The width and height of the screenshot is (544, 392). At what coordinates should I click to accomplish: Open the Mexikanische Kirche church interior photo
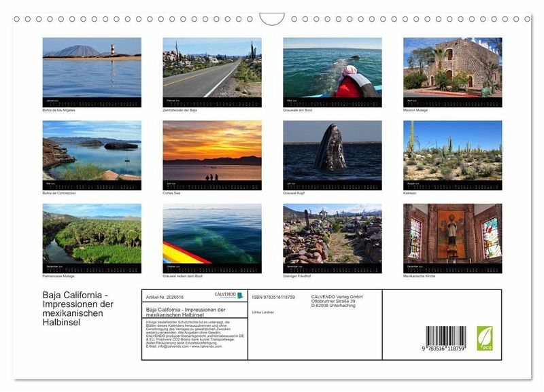point(452,234)
